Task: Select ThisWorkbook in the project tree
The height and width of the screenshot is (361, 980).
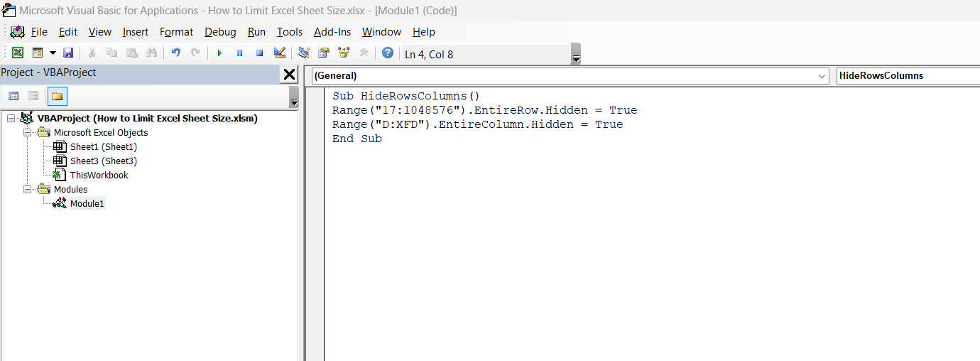Action: (99, 176)
